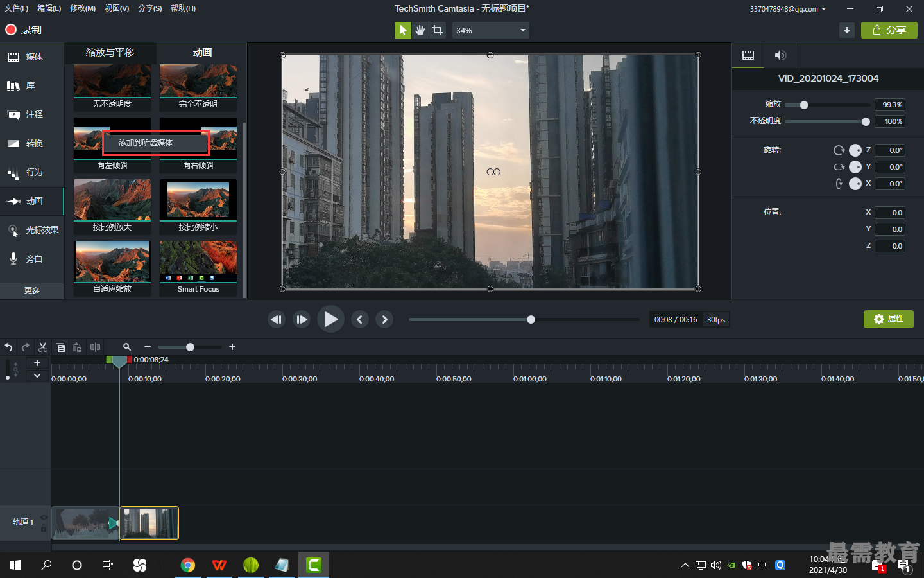Choose 添加到所选媒体 context menu entry

coord(156,143)
